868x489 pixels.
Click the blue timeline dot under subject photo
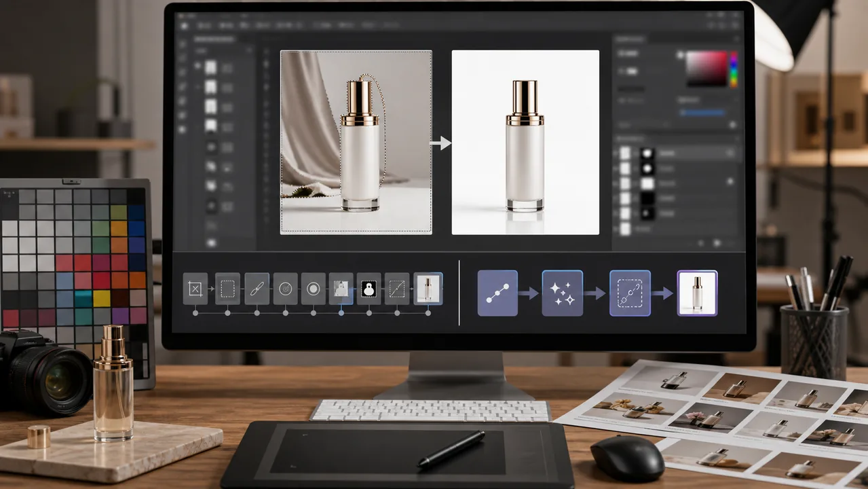[341, 313]
